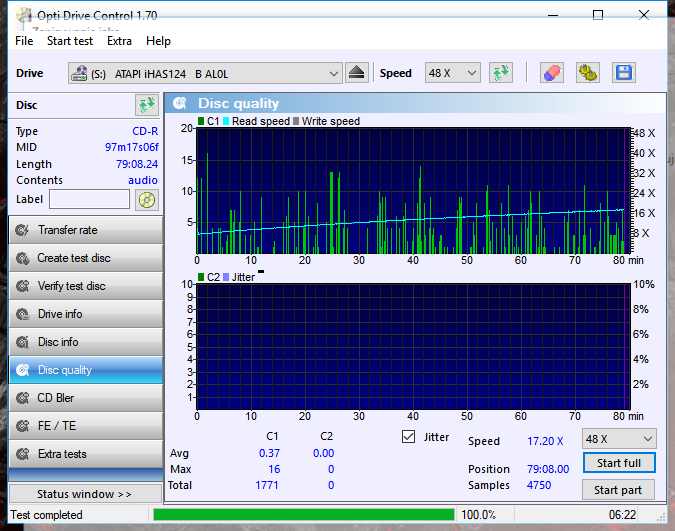Click the C1 Avg value 0.37
This screenshot has height=531, width=675.
click(x=269, y=453)
